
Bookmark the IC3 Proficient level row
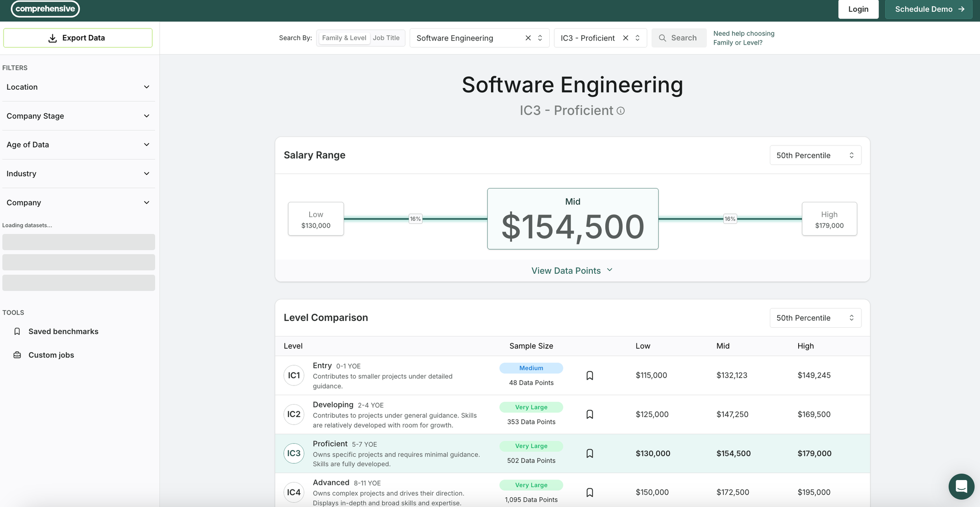(x=590, y=454)
